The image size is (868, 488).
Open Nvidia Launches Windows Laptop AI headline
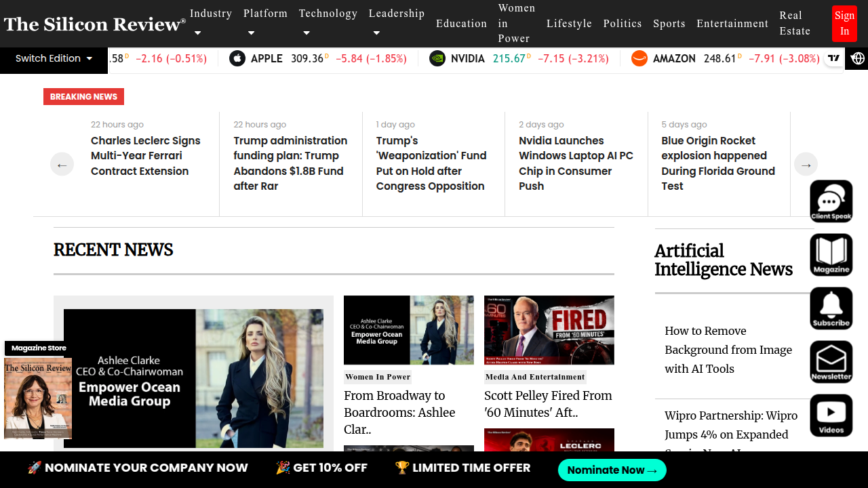pyautogui.click(x=576, y=163)
